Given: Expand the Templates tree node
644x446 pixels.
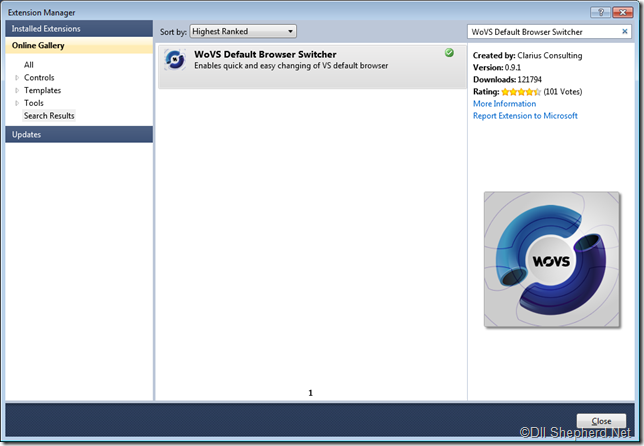Looking at the screenshot, I should [x=17, y=90].
